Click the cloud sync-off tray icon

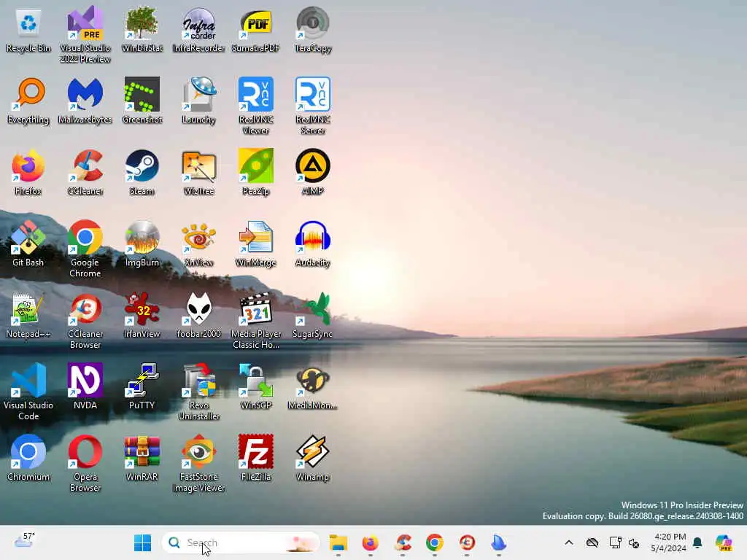pyautogui.click(x=592, y=542)
